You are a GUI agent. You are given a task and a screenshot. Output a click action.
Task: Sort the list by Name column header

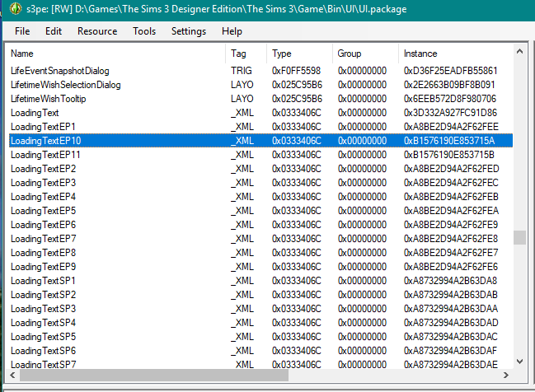point(116,54)
